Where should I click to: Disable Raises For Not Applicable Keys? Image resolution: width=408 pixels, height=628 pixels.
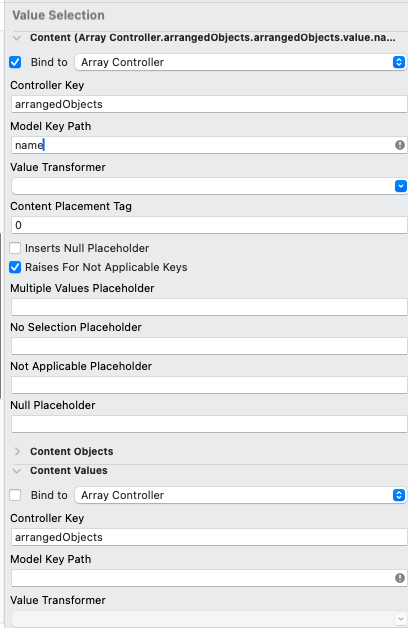(x=15, y=267)
